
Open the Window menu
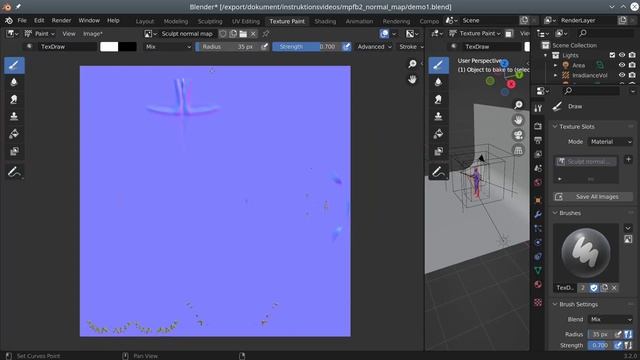89,20
